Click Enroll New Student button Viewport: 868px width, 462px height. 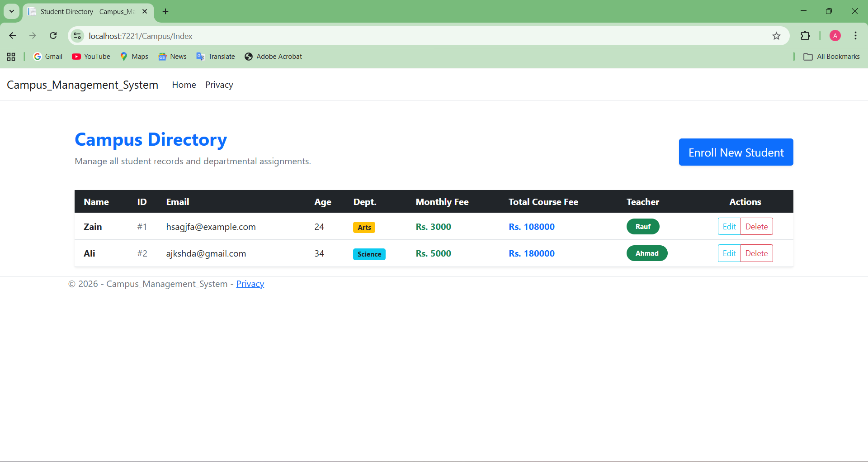[x=736, y=152]
